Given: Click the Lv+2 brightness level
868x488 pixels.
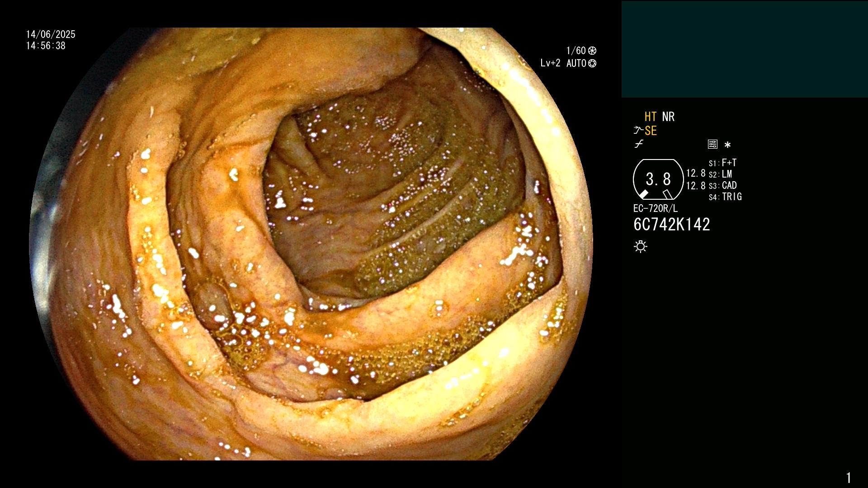Looking at the screenshot, I should (550, 63).
